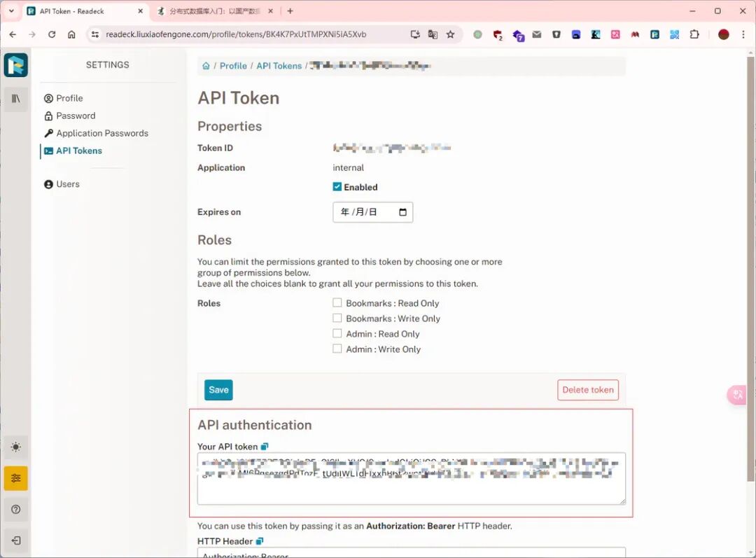Bookmark this page with the star icon
Image resolution: width=756 pixels, height=558 pixels.
(450, 34)
